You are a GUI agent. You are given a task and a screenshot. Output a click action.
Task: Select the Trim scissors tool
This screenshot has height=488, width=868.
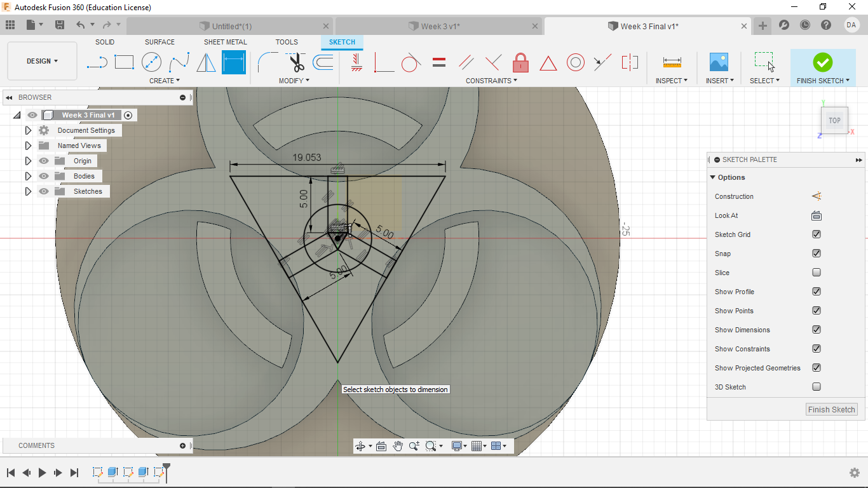tap(296, 62)
